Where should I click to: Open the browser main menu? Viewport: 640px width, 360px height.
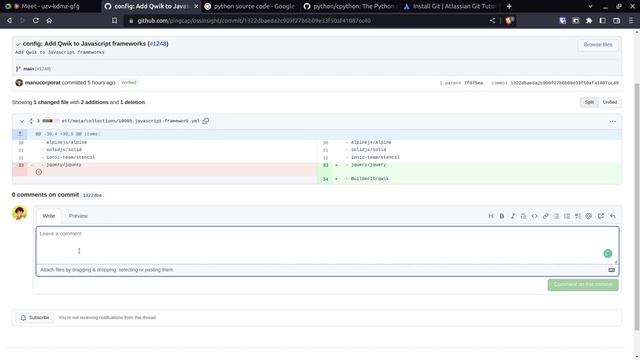631,20
